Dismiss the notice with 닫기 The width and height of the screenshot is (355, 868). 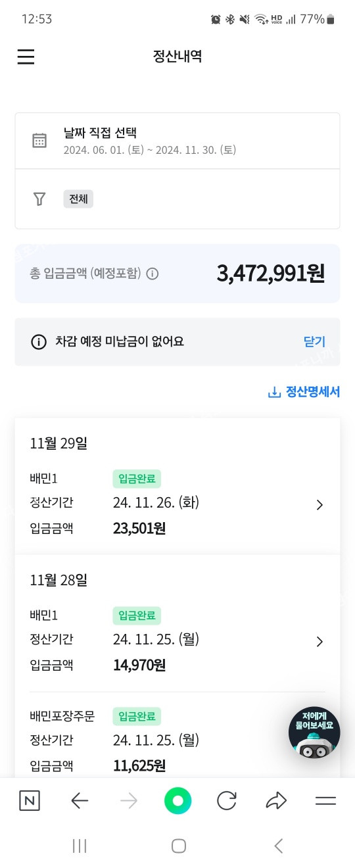pos(314,341)
